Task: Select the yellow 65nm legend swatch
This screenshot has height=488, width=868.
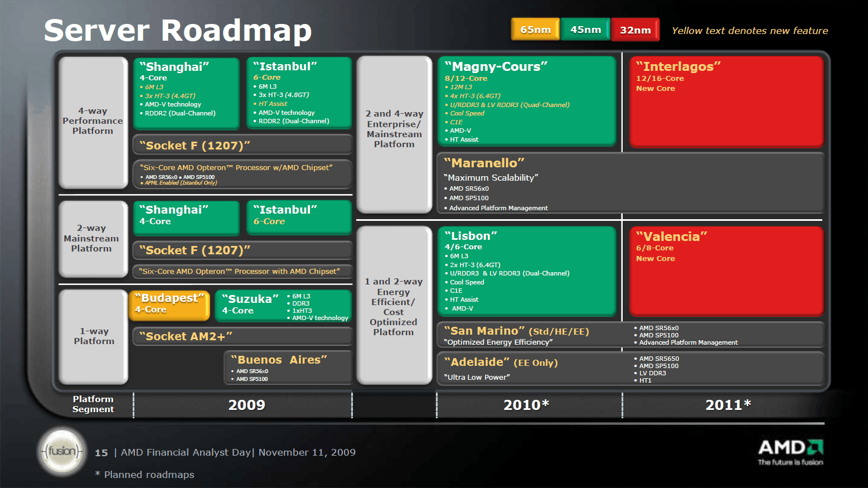Action: (535, 30)
